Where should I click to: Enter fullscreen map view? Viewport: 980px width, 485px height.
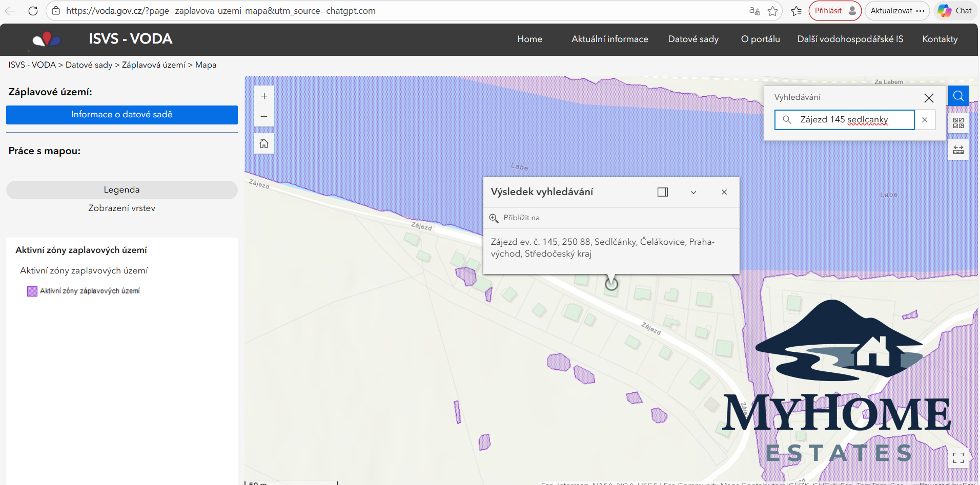958,457
